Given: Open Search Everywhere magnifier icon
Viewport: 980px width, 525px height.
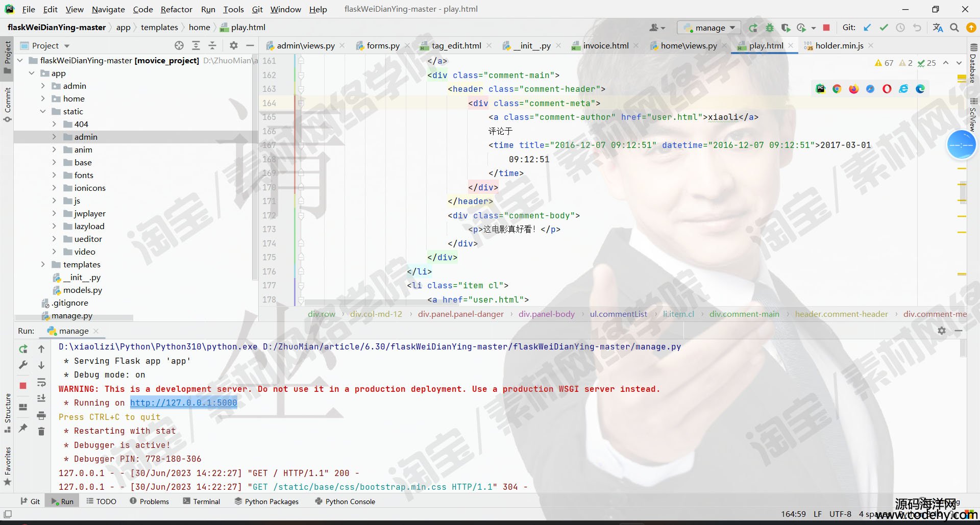Looking at the screenshot, I should 954,28.
